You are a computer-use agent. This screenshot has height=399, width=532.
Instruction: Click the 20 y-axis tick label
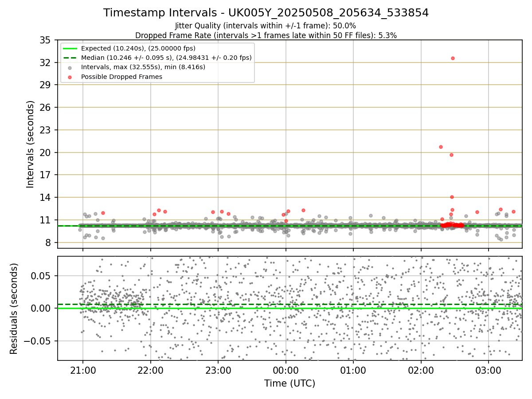click(x=46, y=153)
